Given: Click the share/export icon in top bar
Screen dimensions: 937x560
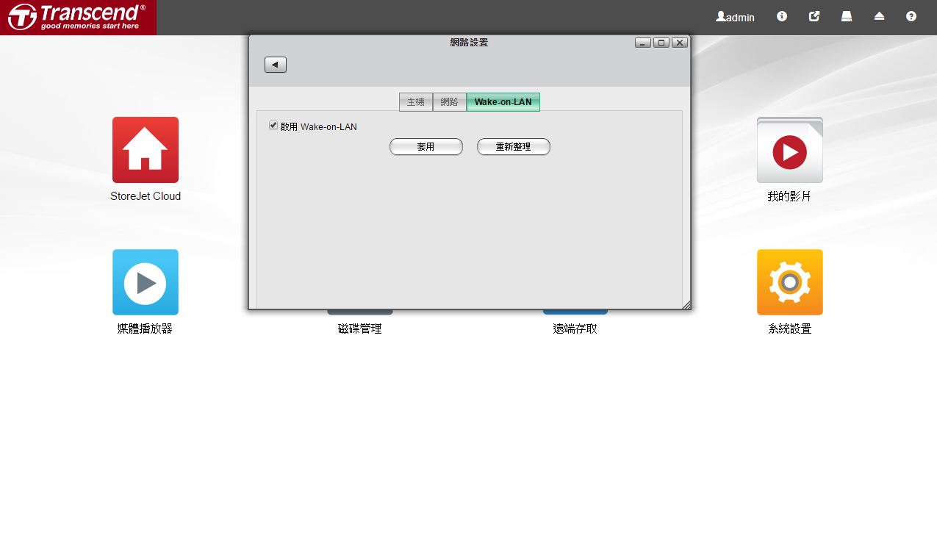Looking at the screenshot, I should coord(814,16).
